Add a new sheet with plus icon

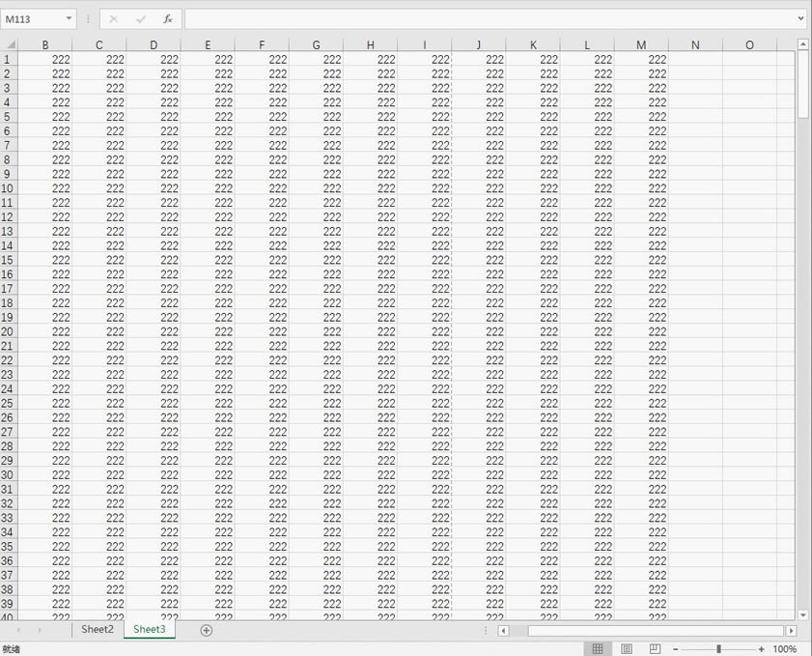click(x=206, y=630)
